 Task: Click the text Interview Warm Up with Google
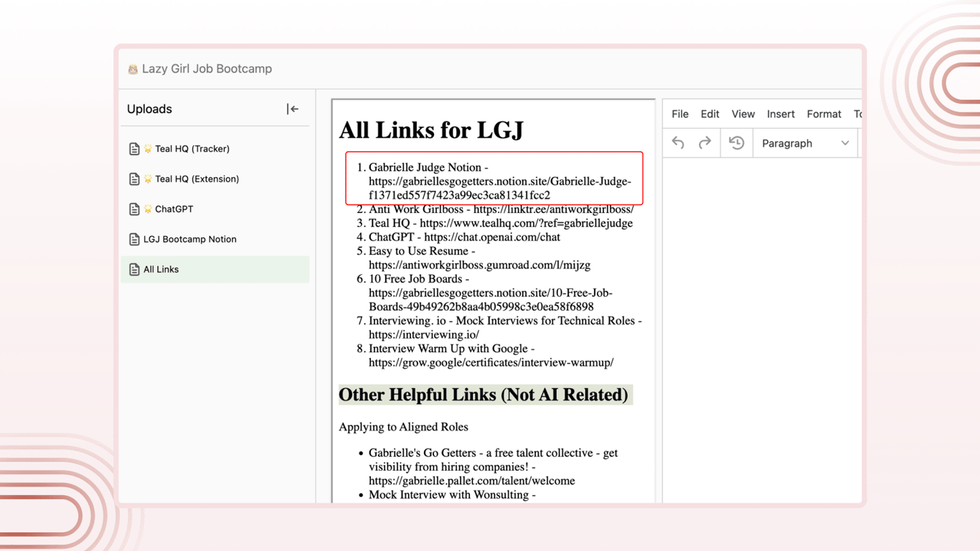pos(447,349)
